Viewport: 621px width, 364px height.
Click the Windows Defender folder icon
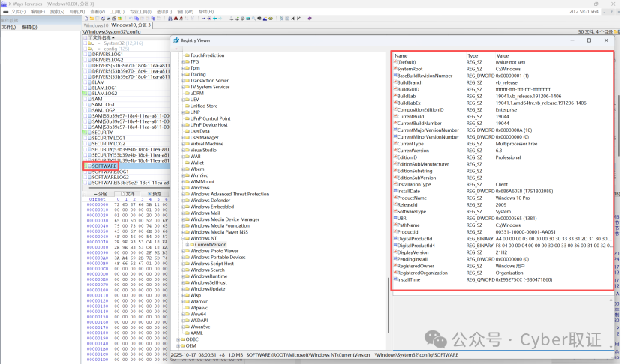(x=186, y=201)
